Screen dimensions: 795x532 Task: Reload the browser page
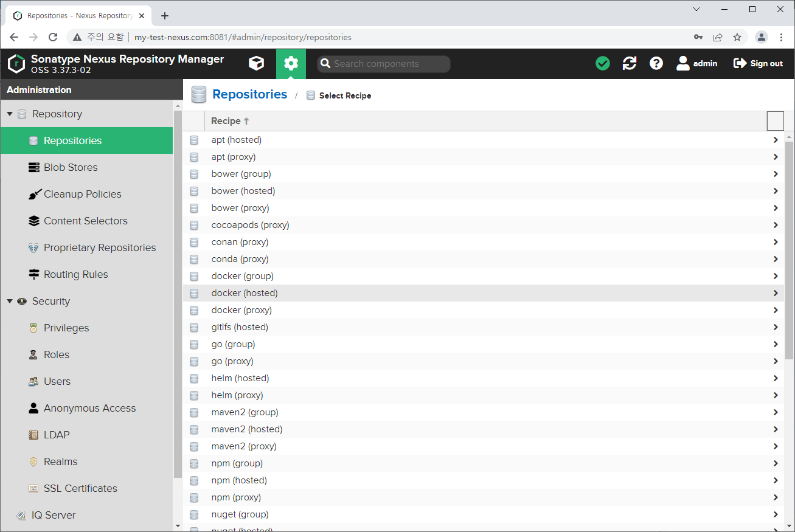[53, 37]
